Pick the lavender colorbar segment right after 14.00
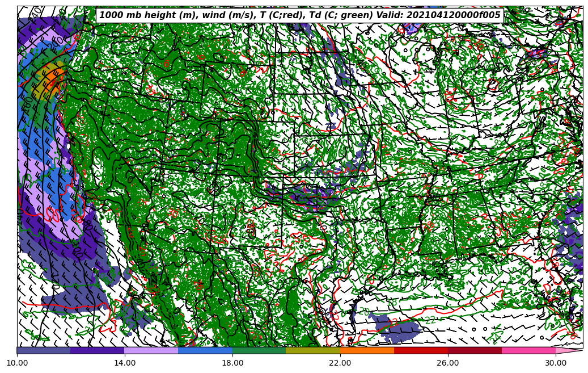The height and width of the screenshot is (373, 588). click(x=151, y=350)
